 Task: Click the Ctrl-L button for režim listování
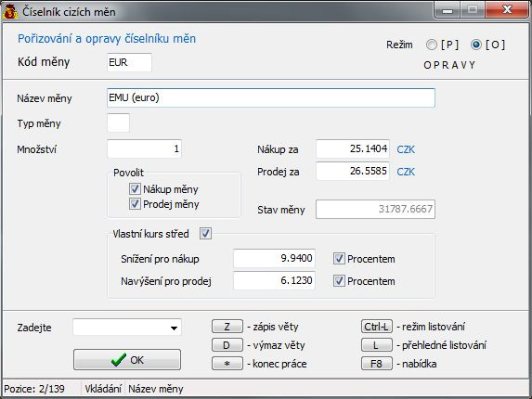tap(377, 327)
